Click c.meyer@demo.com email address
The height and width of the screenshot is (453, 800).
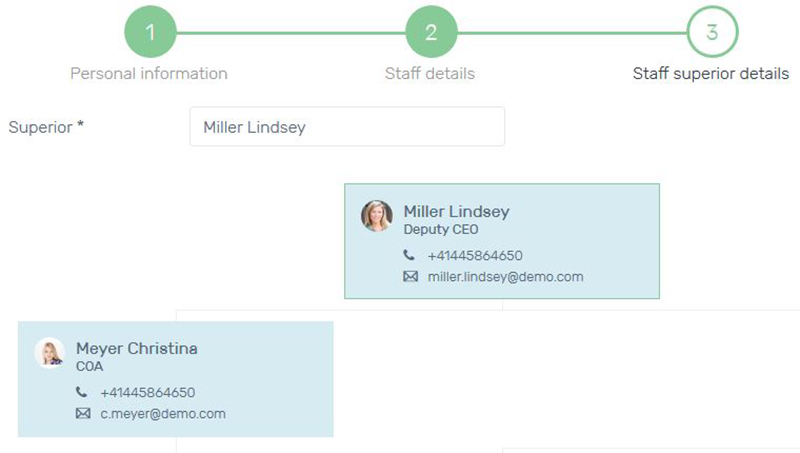tap(163, 414)
